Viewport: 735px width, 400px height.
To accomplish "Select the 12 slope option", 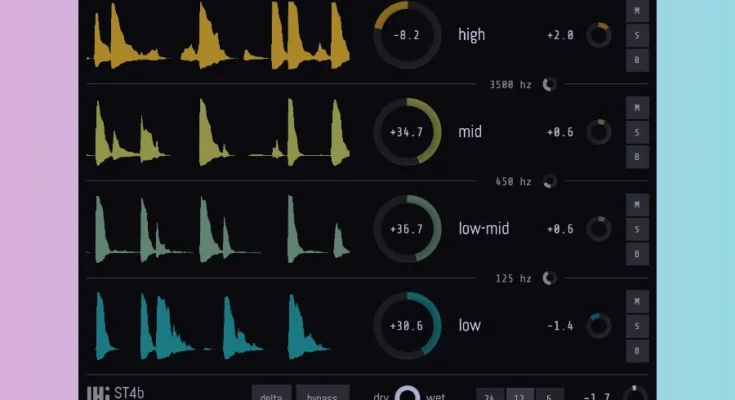I will [x=519, y=395].
